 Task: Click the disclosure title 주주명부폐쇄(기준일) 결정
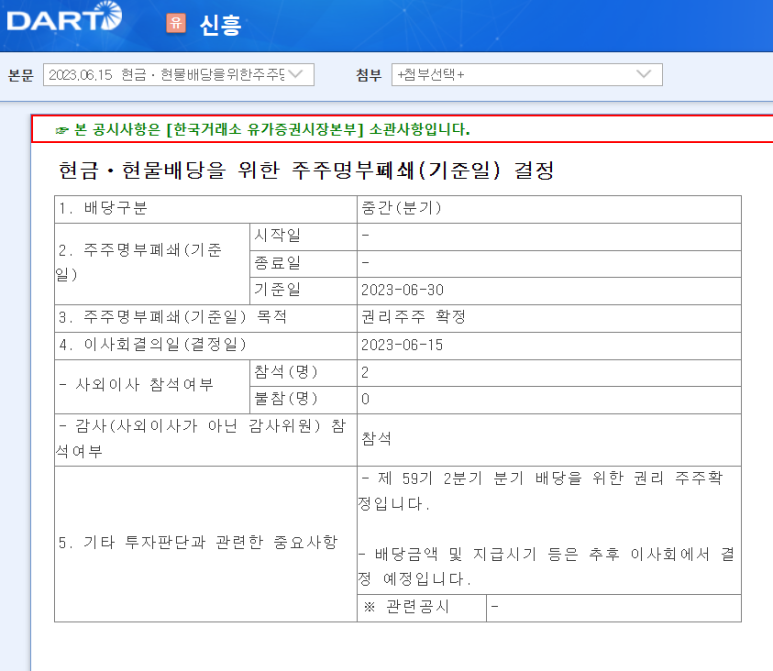(x=422, y=171)
